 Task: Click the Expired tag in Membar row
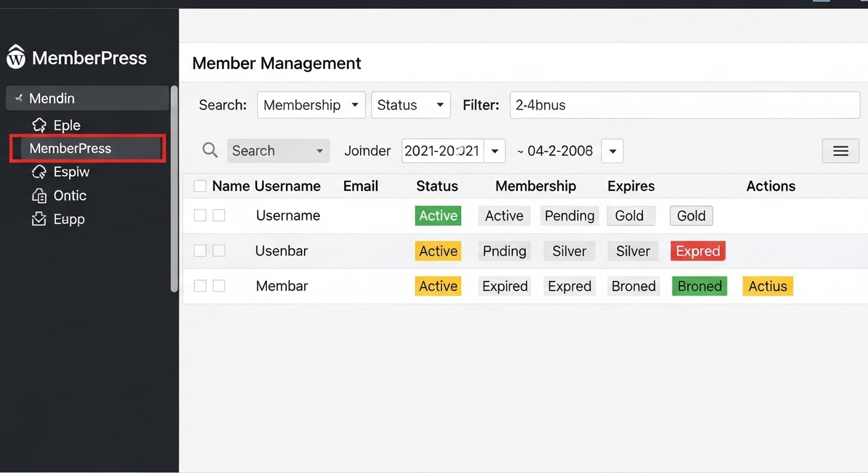pyautogui.click(x=505, y=286)
